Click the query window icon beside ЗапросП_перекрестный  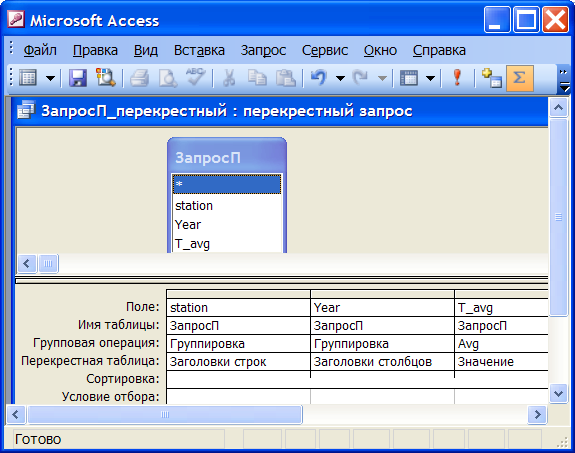tap(25, 110)
